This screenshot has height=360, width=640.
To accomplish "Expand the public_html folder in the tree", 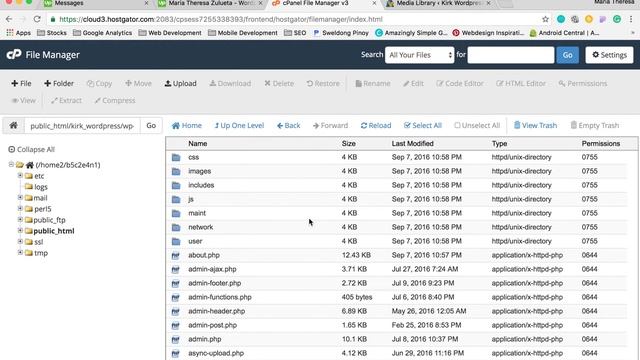I will [x=20, y=231].
